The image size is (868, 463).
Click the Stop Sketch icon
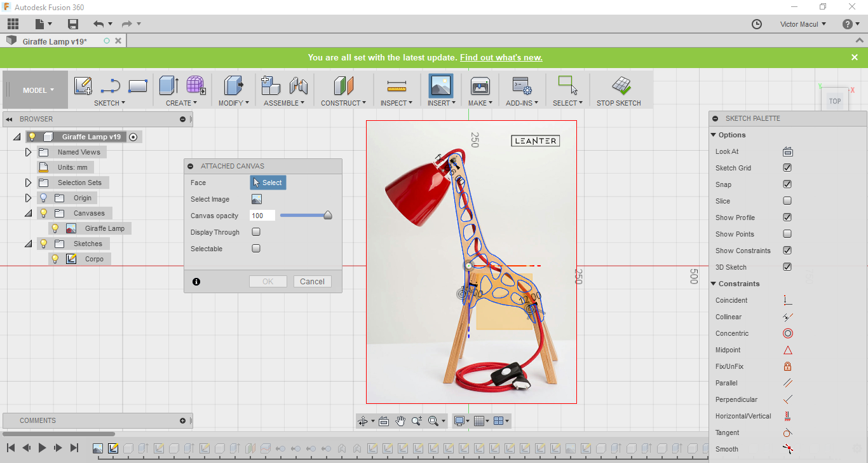pos(621,85)
